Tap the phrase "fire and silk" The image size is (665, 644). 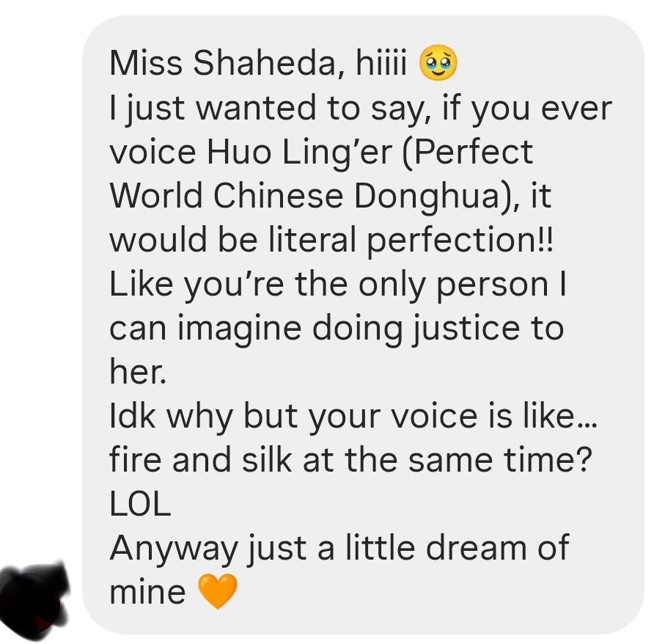point(201,461)
